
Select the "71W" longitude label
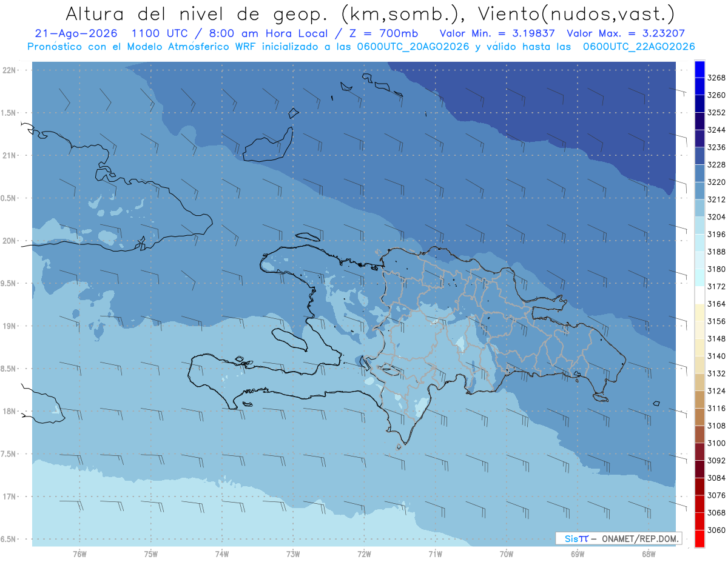coord(435,554)
